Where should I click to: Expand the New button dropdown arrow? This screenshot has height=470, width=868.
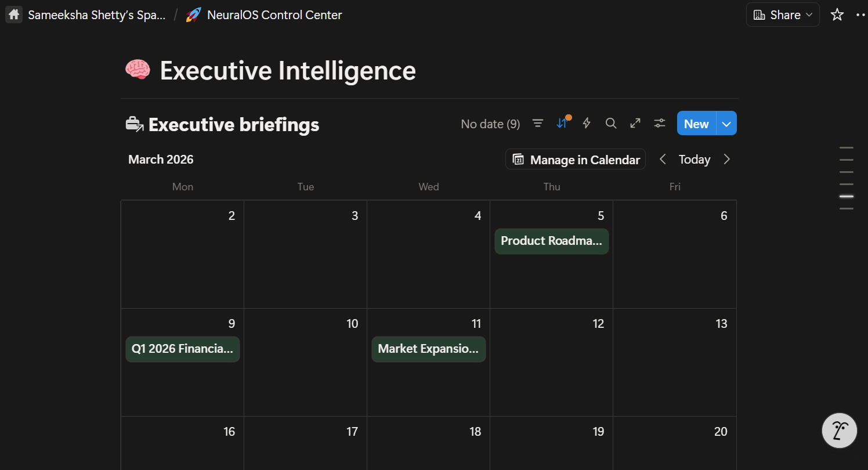click(x=726, y=124)
